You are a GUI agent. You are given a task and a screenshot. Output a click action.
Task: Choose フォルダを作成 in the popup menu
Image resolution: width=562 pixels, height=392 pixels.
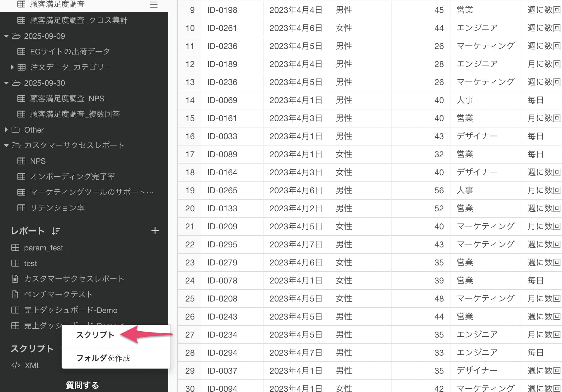(103, 358)
